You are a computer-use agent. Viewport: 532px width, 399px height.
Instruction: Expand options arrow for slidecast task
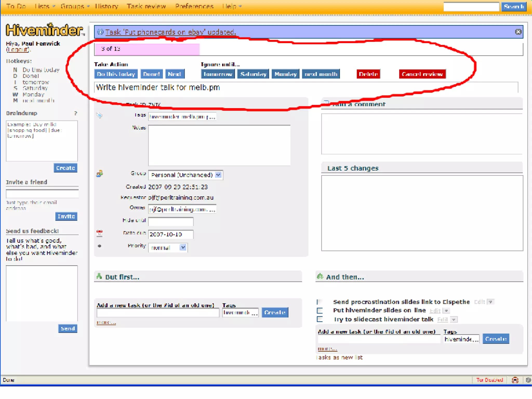click(454, 319)
